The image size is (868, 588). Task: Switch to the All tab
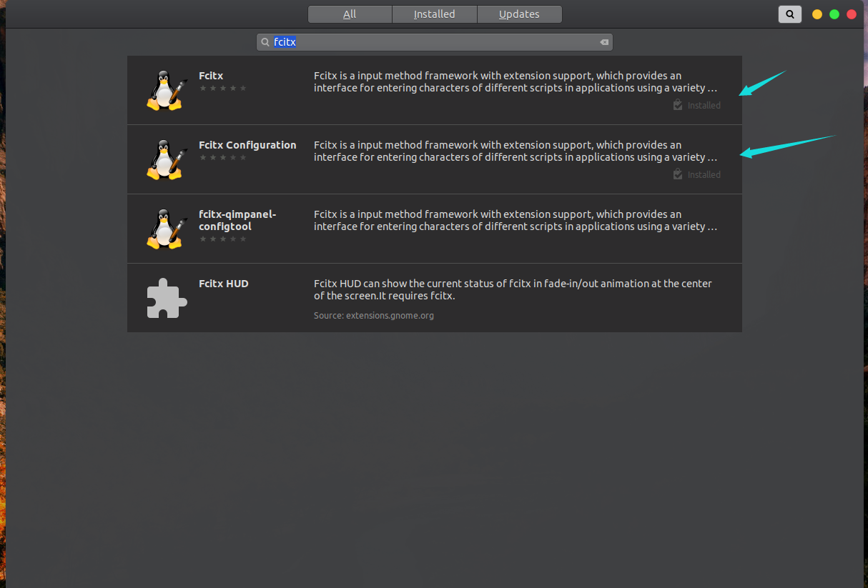(350, 14)
